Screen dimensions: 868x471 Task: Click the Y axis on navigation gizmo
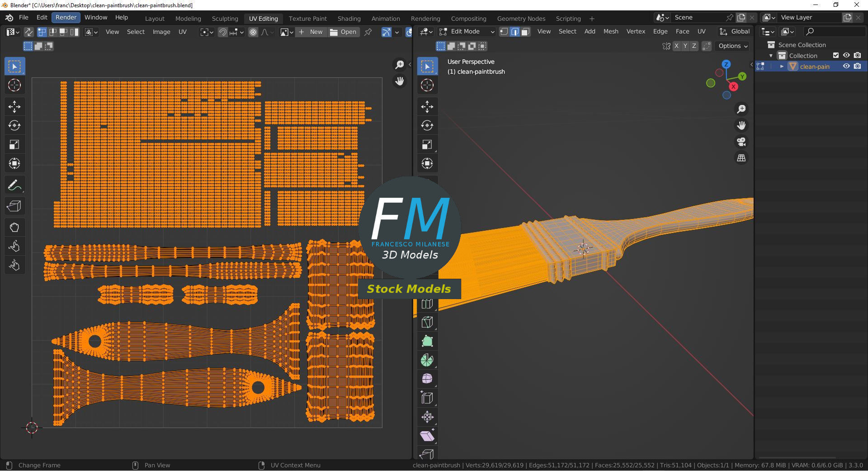tap(742, 76)
